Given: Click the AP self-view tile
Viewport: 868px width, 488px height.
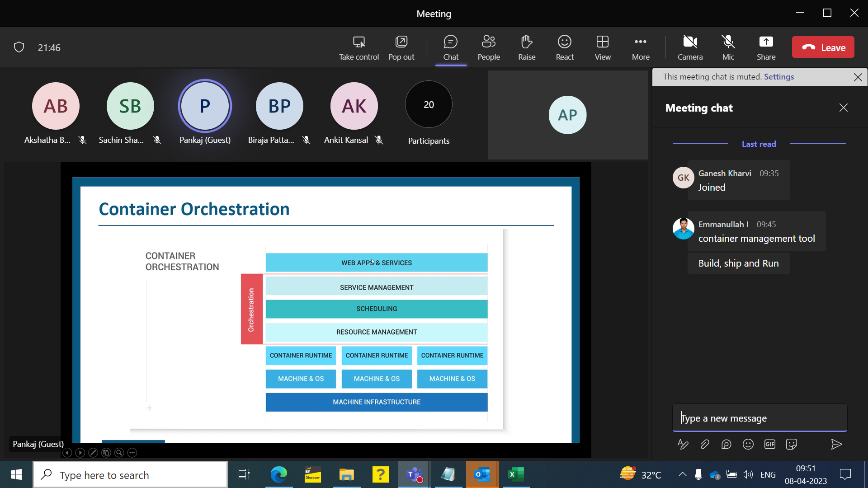Looking at the screenshot, I should coord(567,115).
